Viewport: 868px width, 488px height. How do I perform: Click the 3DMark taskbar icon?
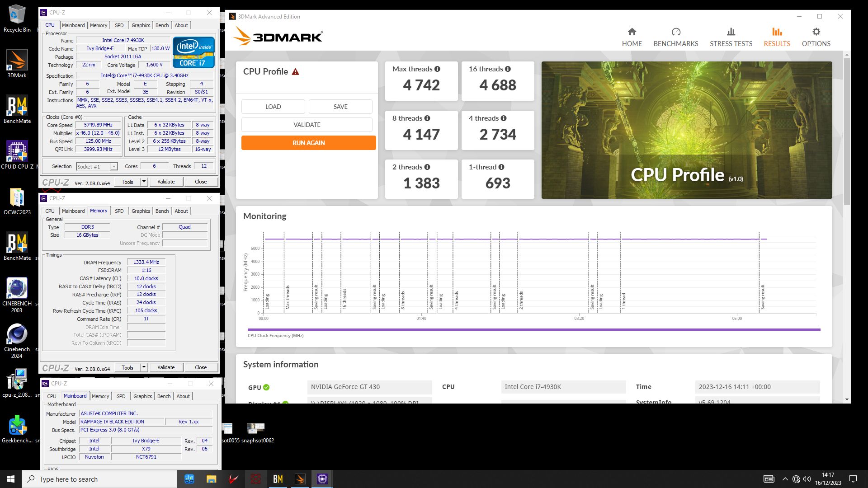tap(300, 479)
